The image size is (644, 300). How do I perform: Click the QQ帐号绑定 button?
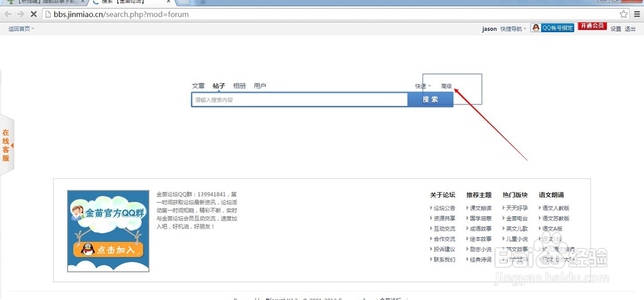pyautogui.click(x=552, y=28)
